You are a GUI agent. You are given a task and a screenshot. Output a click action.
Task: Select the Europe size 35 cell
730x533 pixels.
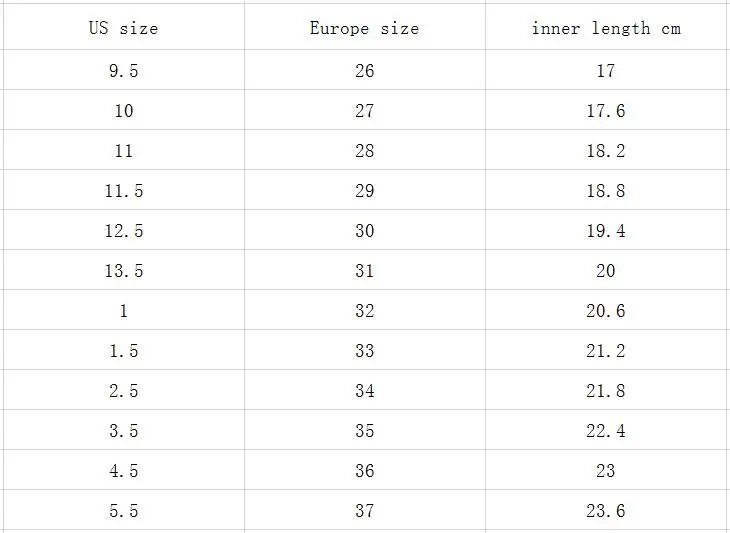[x=365, y=430]
